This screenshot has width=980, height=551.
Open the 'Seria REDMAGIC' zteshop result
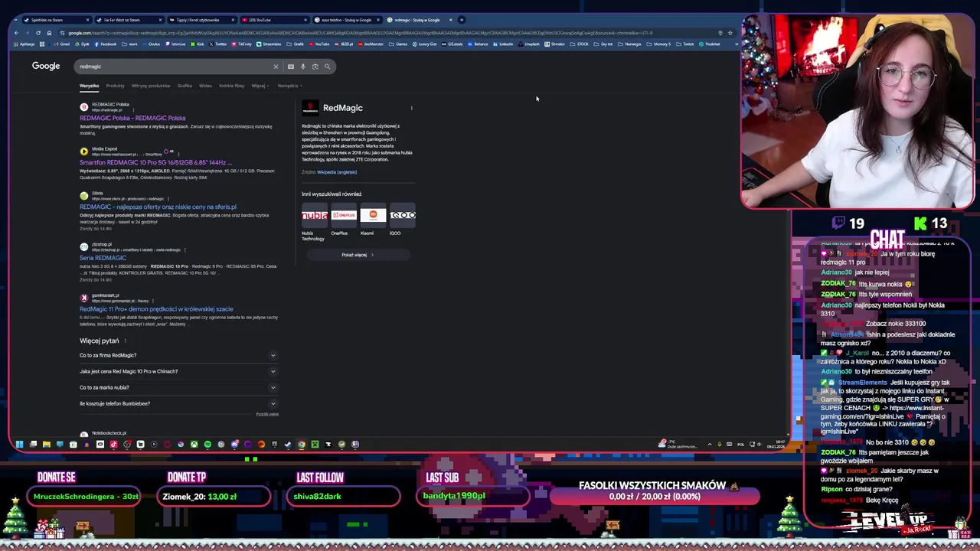pos(103,259)
